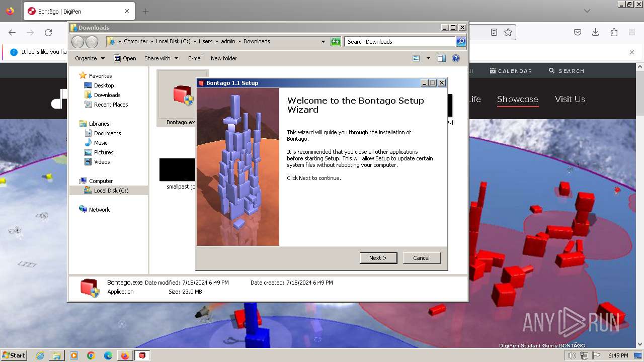Open Videos library

[x=102, y=162]
